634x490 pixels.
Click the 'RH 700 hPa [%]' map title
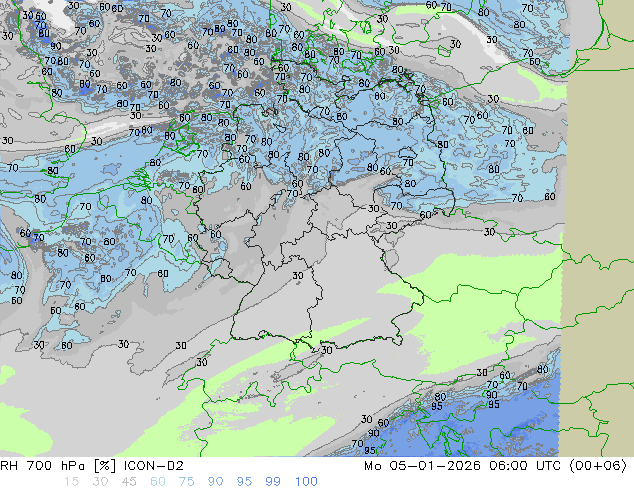pyautogui.click(x=58, y=466)
